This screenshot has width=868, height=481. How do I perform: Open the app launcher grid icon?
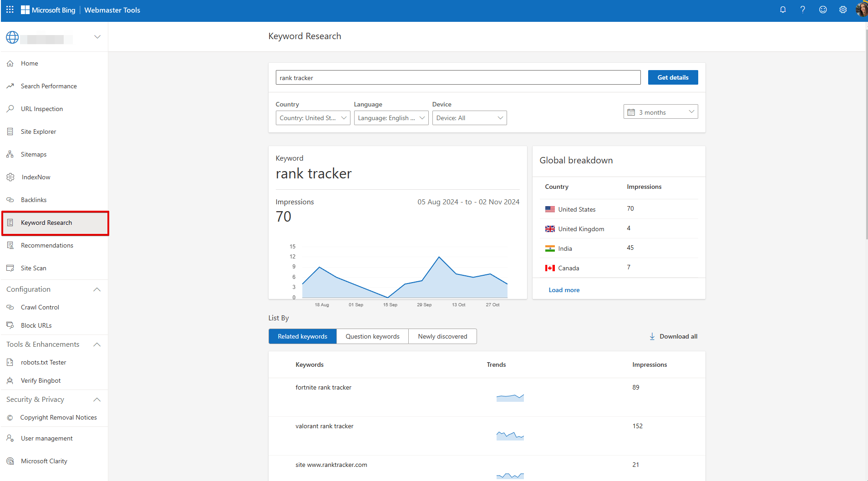10,10
